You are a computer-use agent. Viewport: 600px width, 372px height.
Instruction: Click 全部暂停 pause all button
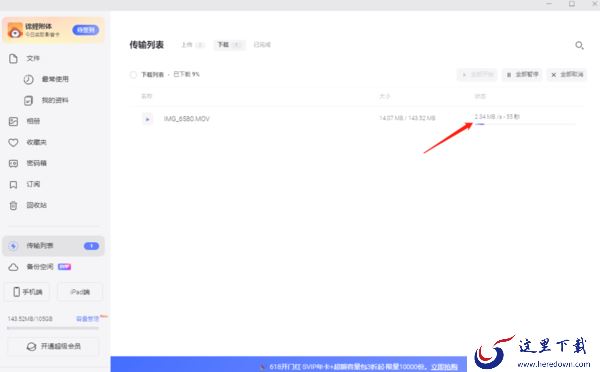(522, 75)
